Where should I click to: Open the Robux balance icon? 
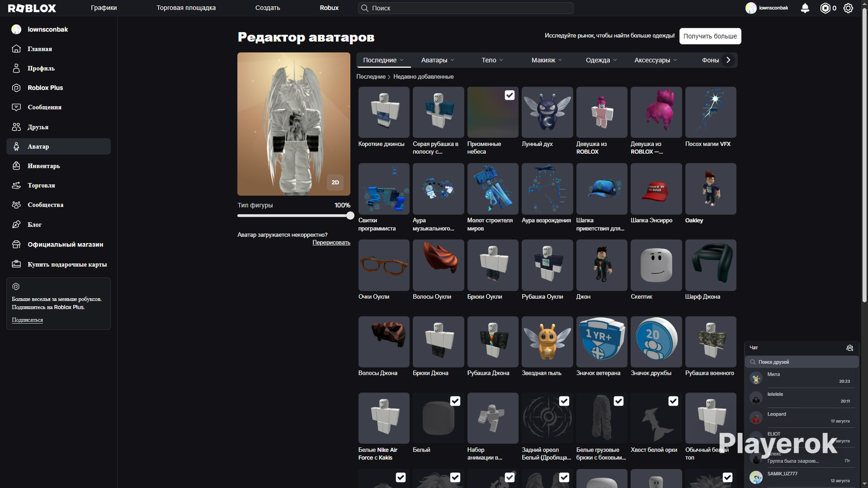(825, 8)
